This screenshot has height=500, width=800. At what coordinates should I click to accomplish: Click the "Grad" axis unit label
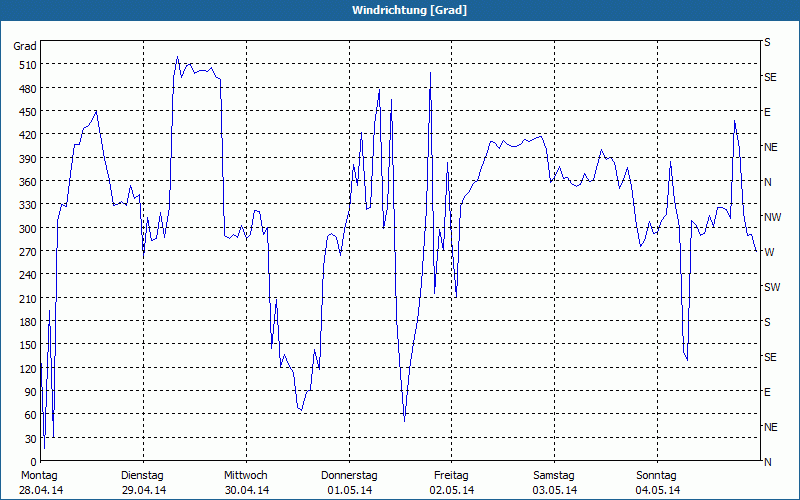pyautogui.click(x=25, y=46)
